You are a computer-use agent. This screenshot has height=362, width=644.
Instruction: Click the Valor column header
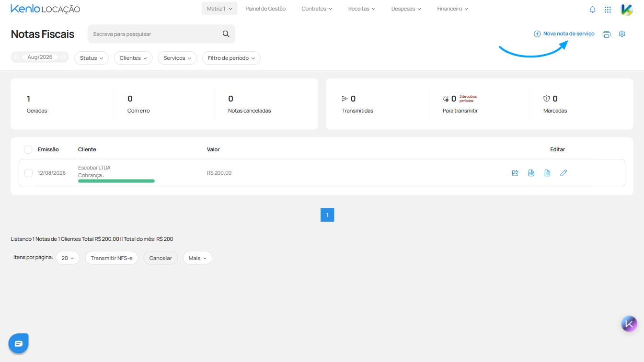(213, 149)
